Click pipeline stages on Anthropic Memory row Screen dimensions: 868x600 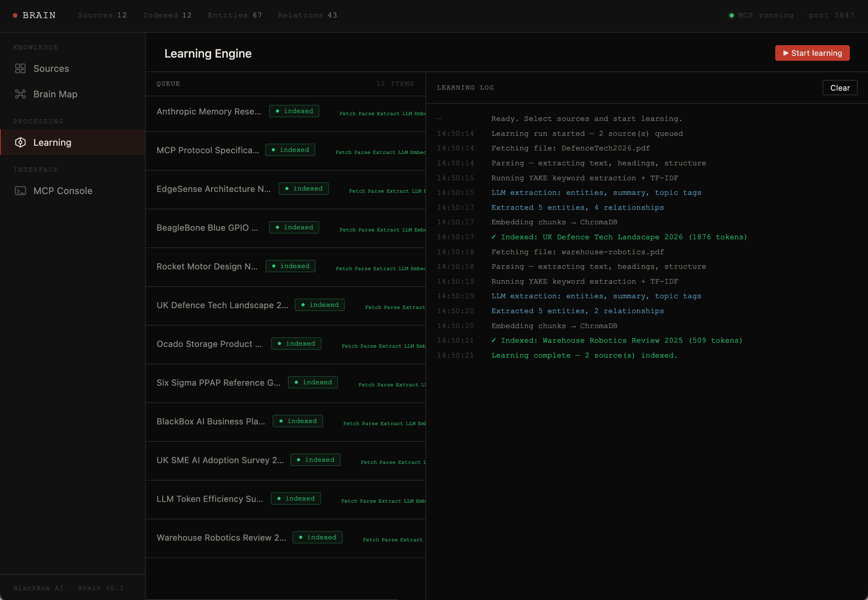coord(382,113)
